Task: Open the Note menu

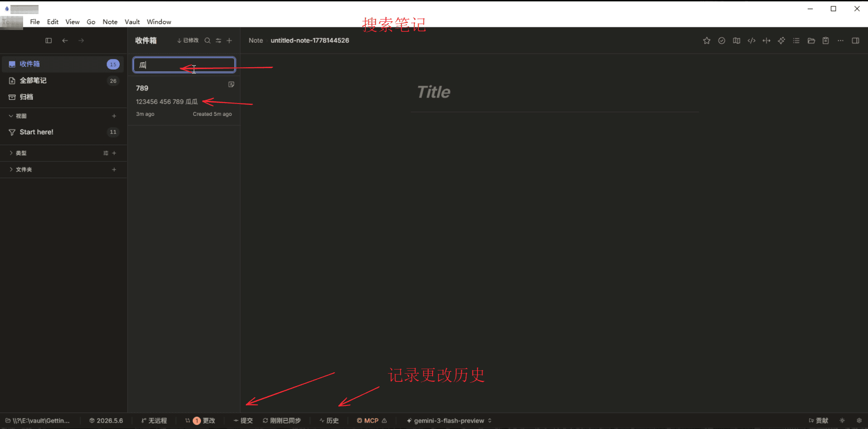Action: click(x=110, y=22)
